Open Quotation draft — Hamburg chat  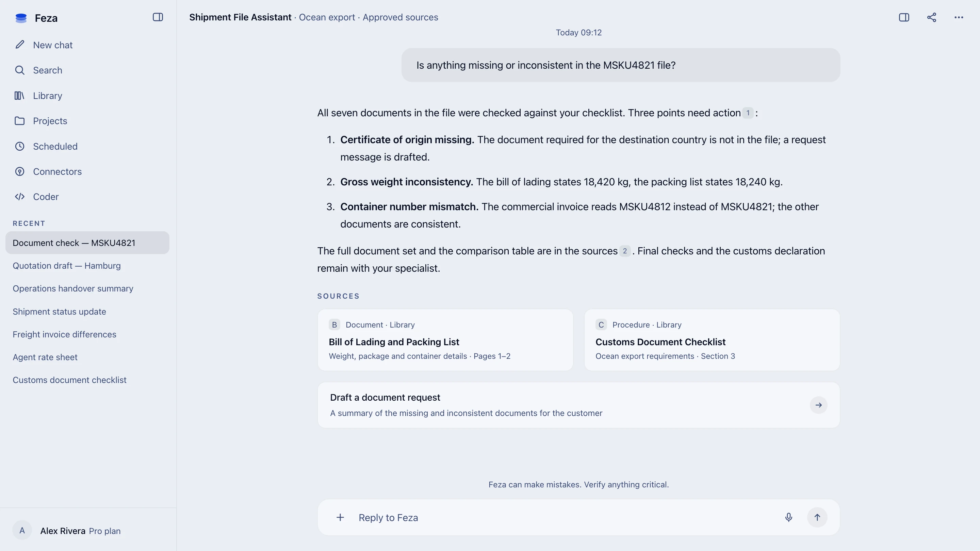87,266
